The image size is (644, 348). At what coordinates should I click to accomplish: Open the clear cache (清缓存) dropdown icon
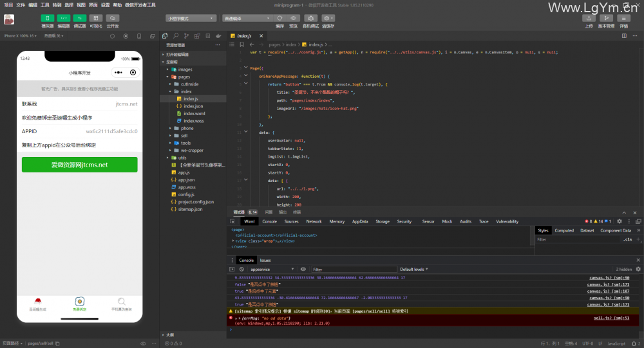coord(328,18)
